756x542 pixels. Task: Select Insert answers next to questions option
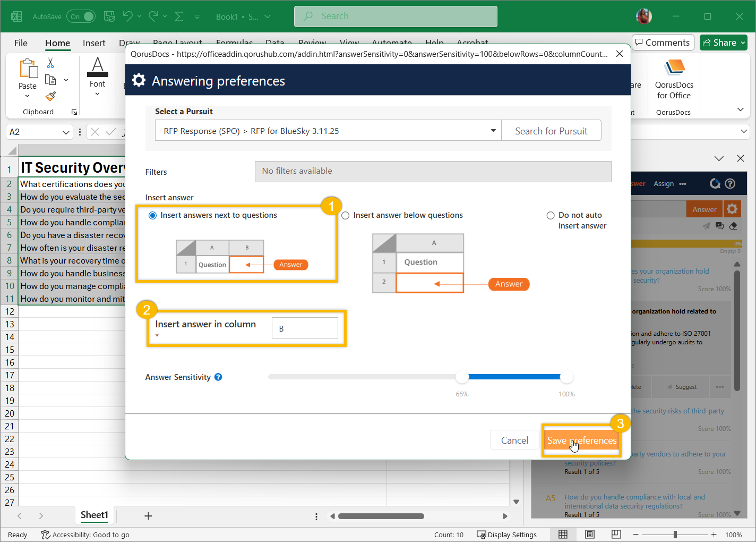[153, 215]
